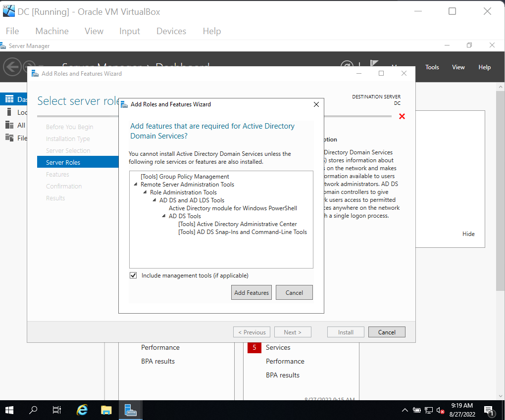The width and height of the screenshot is (505, 420).
Task: Open VirtualBox Input menu
Action: click(x=130, y=31)
